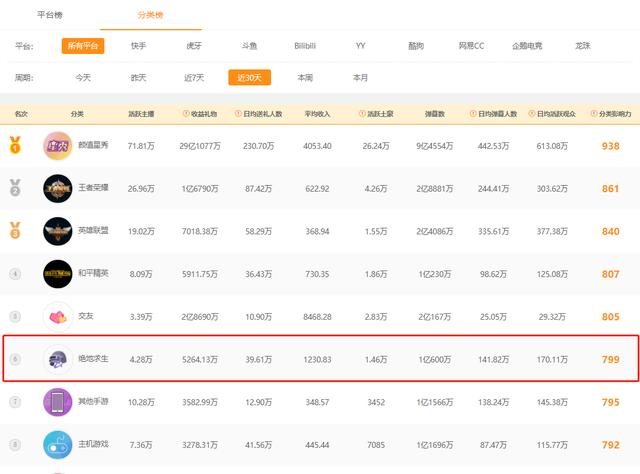Open the 和平精英 game logo icon
This screenshot has height=474, width=640.
coord(58,274)
